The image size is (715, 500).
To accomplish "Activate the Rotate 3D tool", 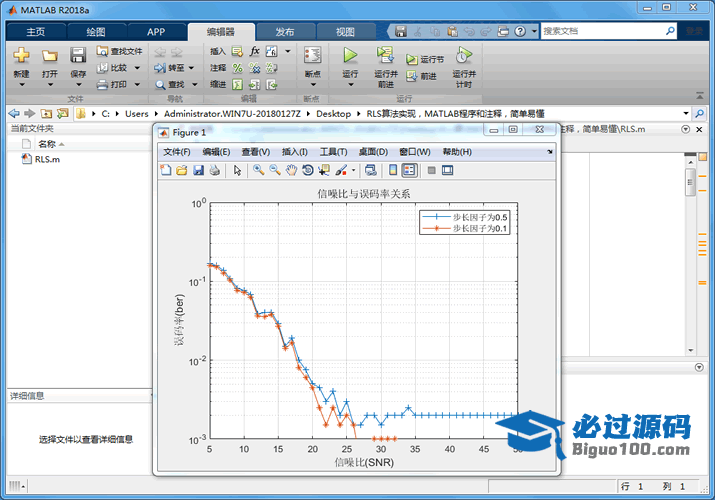I will point(308,170).
